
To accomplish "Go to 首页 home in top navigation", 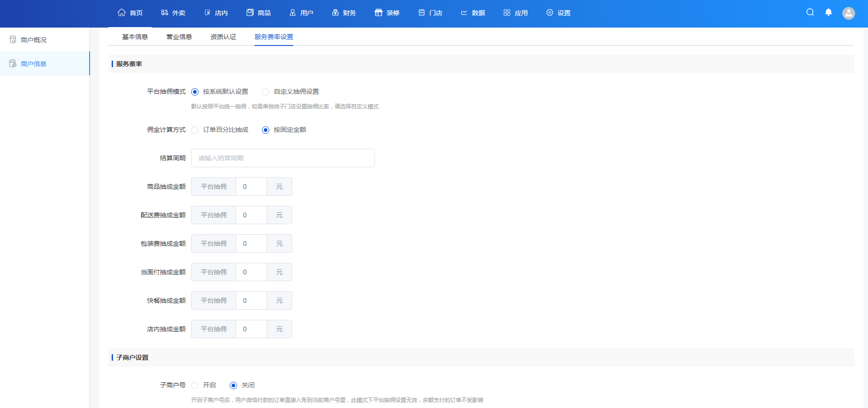I will coord(130,13).
